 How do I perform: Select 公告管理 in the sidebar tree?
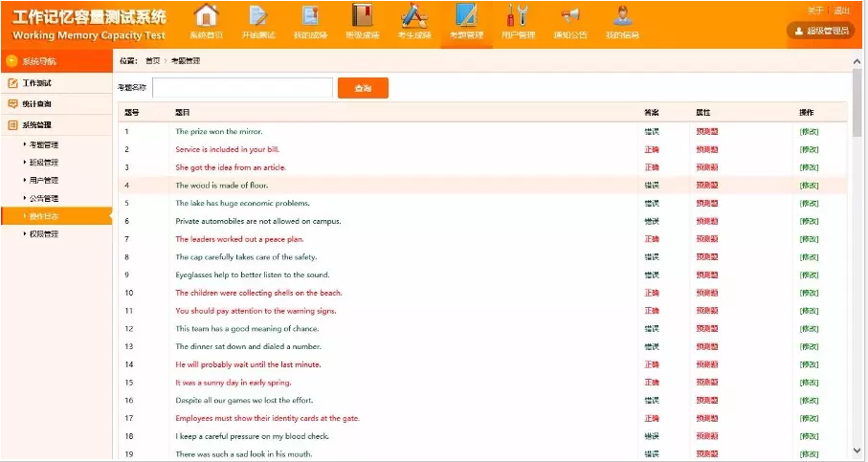[x=44, y=198]
